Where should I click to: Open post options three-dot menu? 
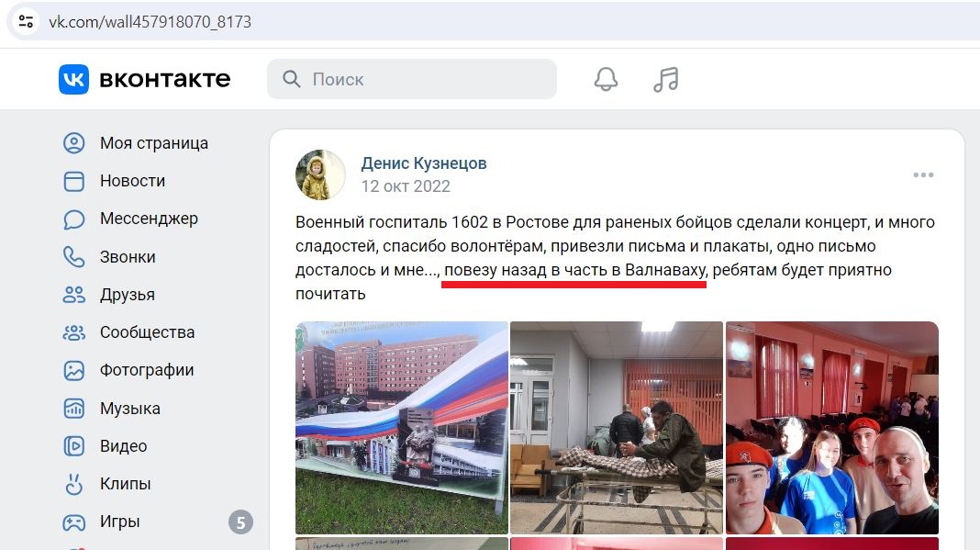pos(923,175)
